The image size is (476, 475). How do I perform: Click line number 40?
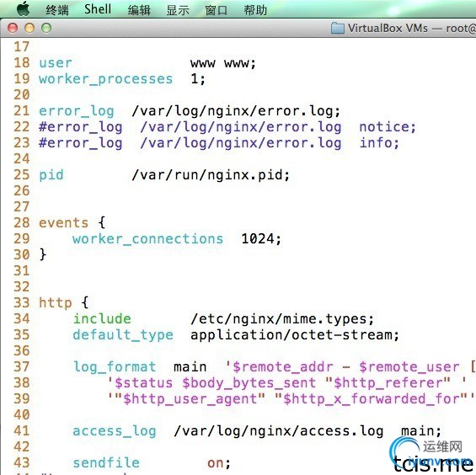pos(21,415)
